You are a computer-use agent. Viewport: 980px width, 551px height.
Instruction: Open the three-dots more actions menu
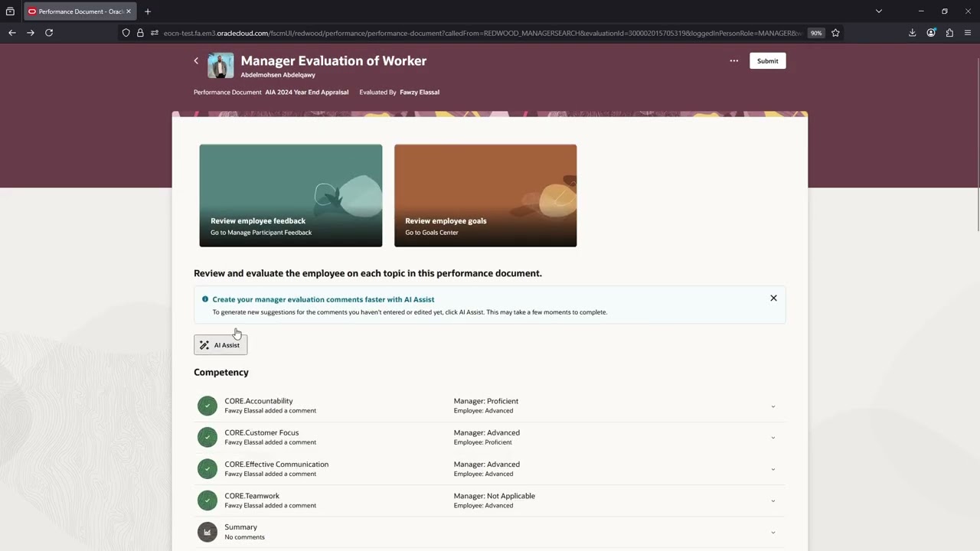[733, 61]
